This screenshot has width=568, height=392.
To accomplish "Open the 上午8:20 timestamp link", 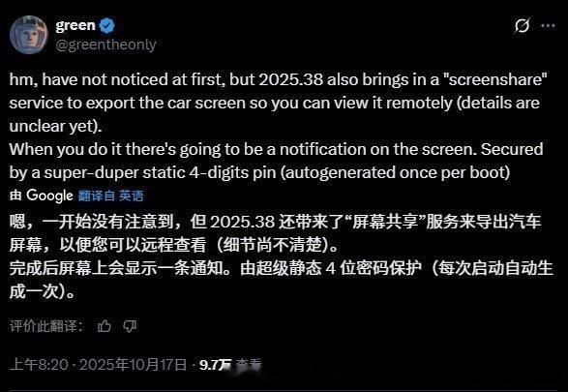I will coord(39,364).
